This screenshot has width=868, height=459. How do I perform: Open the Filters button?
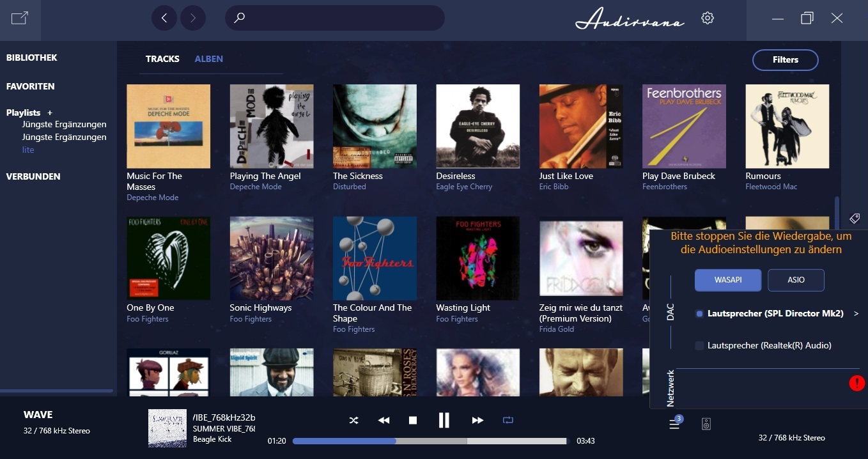click(786, 59)
